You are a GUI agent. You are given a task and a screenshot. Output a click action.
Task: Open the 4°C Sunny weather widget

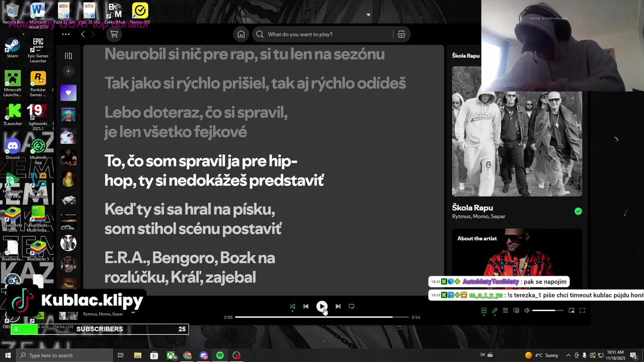tap(541, 355)
